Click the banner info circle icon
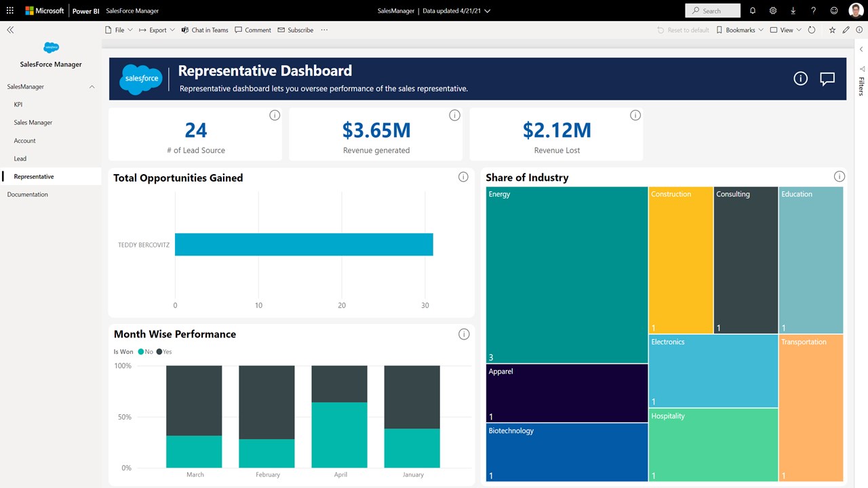The height and width of the screenshot is (488, 868). point(801,79)
